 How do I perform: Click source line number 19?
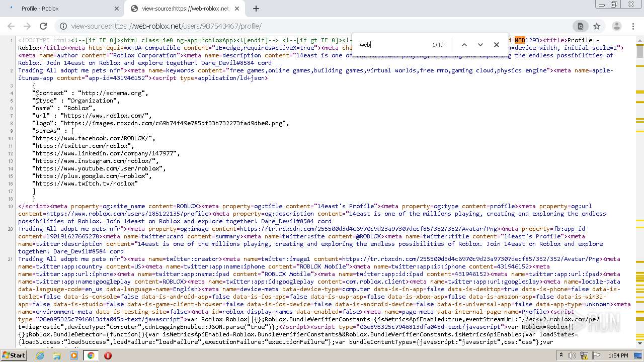coord(11,206)
